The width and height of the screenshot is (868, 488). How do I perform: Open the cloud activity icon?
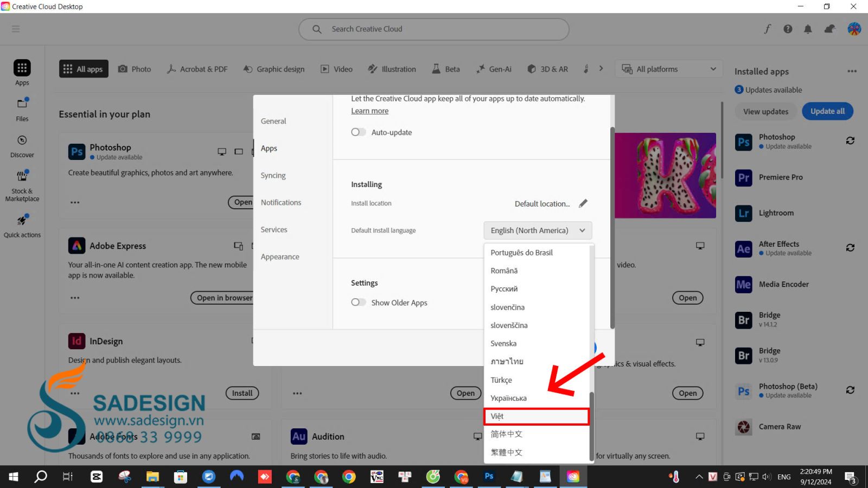pyautogui.click(x=829, y=29)
